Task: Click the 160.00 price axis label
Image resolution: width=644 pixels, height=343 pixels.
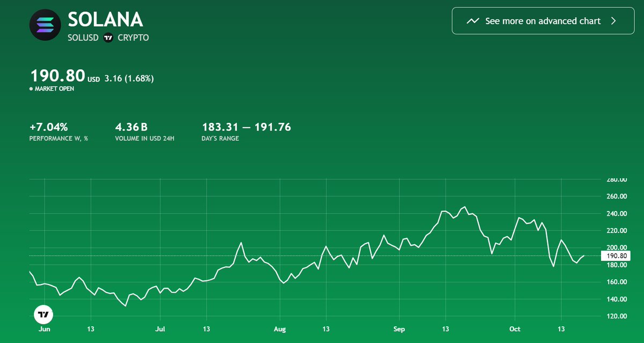Action: pos(616,282)
